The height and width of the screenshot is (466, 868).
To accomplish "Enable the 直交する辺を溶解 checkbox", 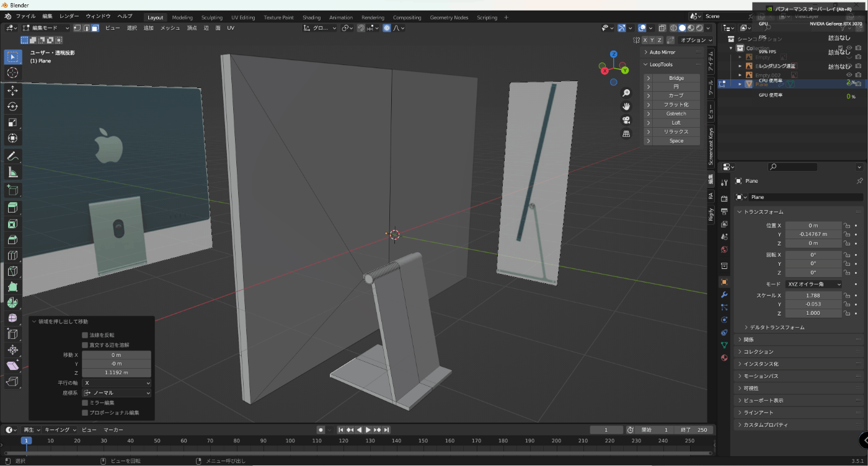I will coord(85,345).
